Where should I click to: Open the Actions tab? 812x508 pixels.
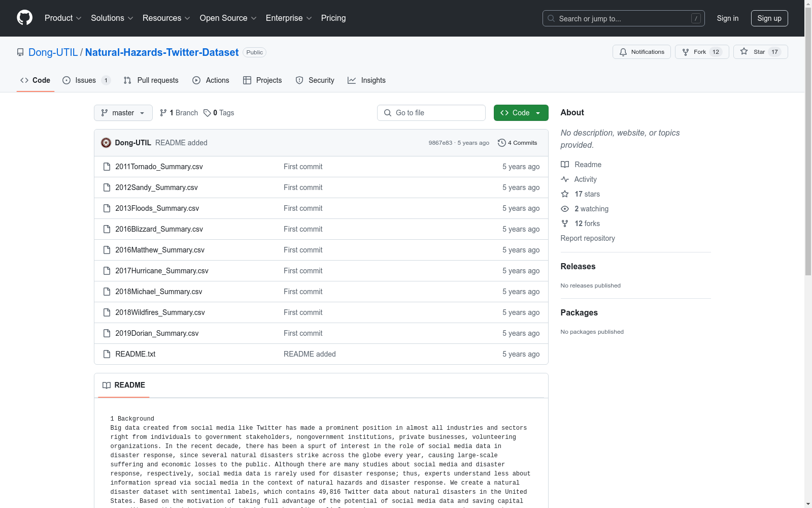(211, 80)
